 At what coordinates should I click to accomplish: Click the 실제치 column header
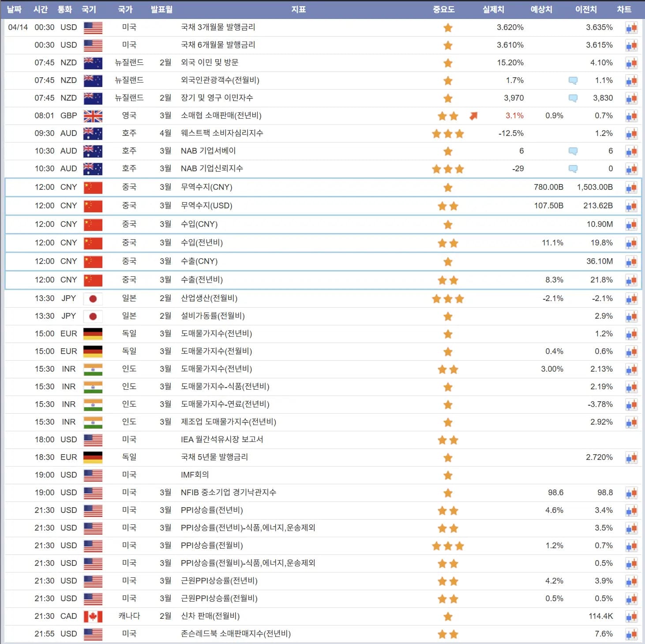click(493, 9)
